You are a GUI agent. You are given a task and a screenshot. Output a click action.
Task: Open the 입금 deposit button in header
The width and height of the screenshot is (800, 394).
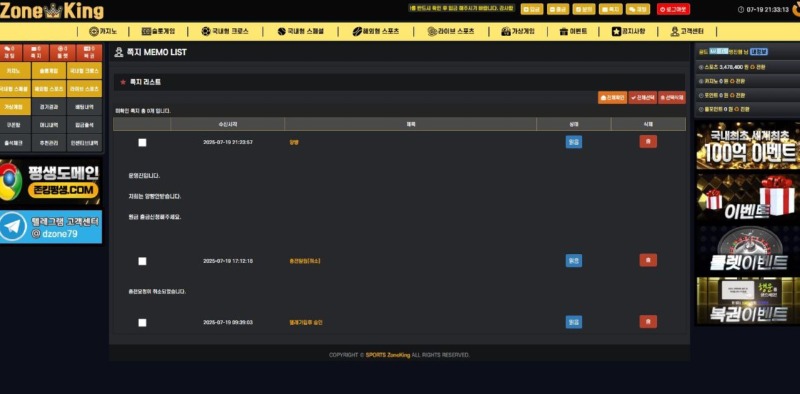532,9
